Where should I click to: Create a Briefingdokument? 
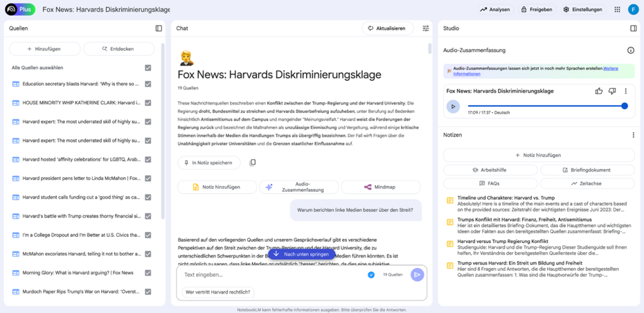[x=587, y=170]
